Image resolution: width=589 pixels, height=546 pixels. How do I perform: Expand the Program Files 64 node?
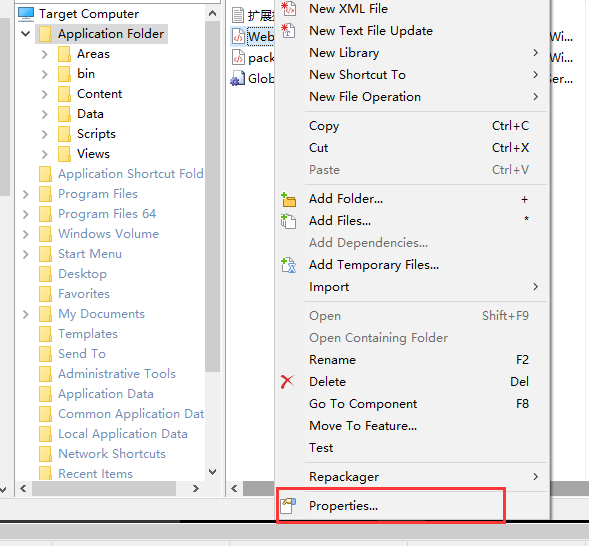tap(26, 214)
